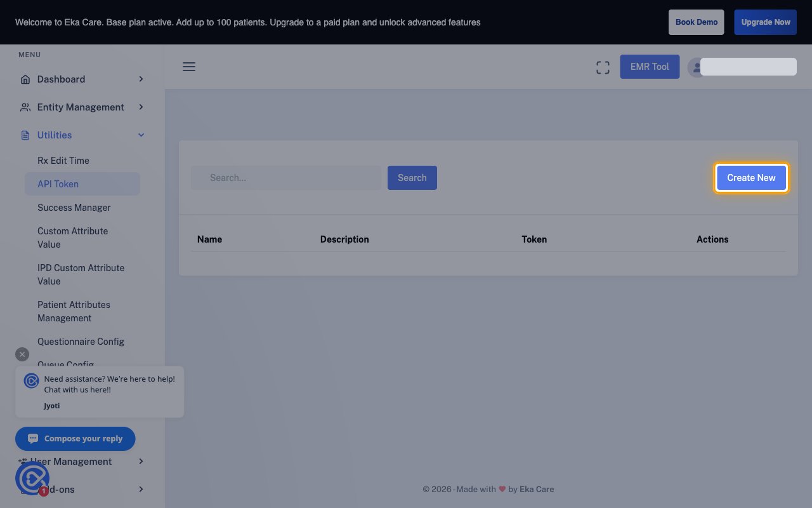Enter fullscreen mode via the fullscreen icon
The image size is (812, 508).
[603, 67]
